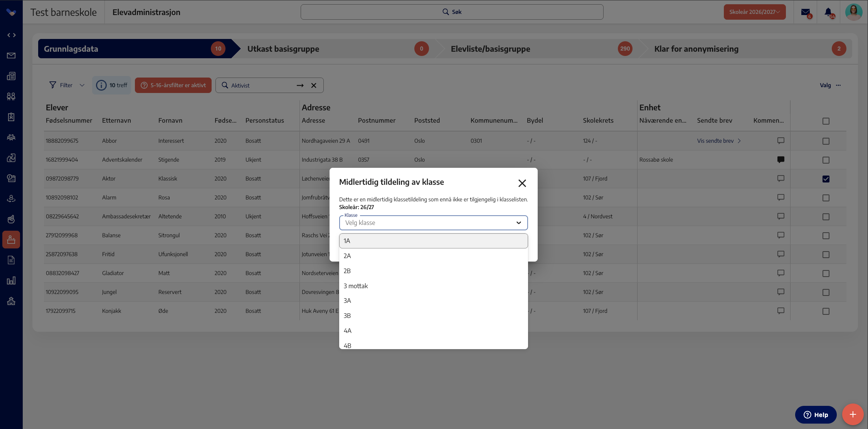
Task: Select the checkbox for Abbor row
Action: [x=826, y=141]
